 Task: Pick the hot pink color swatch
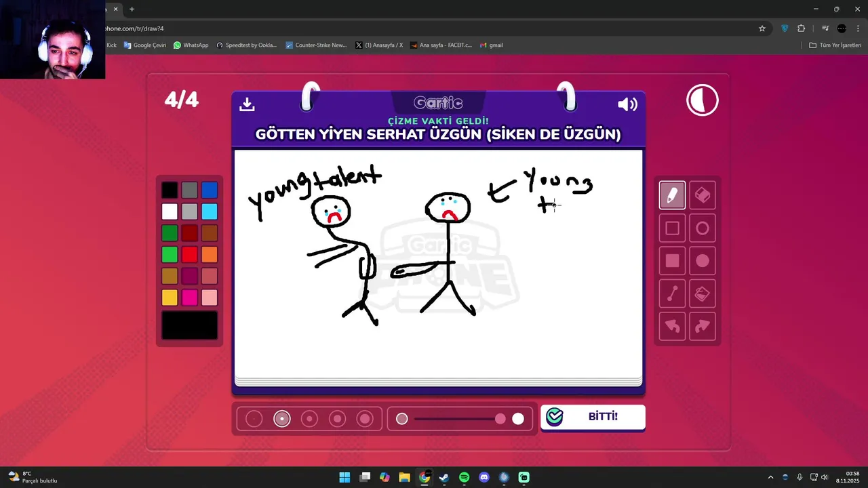[190, 298]
